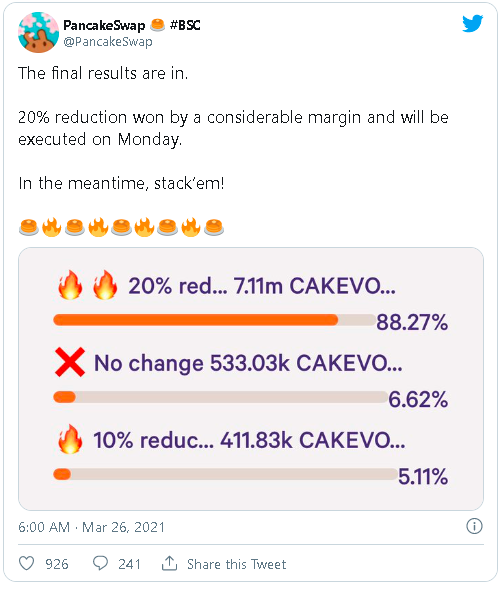Click the 926 likes count
The width and height of the screenshot is (504, 589).
(x=57, y=564)
